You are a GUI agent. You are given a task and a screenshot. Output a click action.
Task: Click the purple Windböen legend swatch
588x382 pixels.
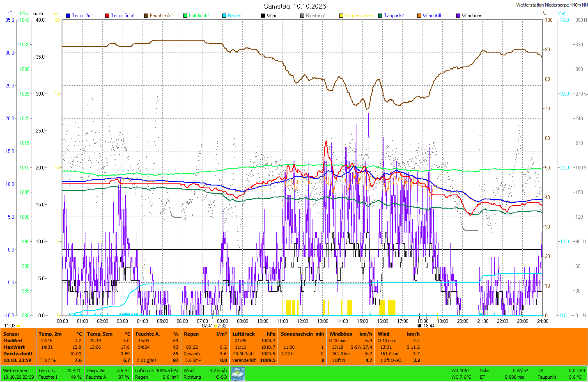click(458, 16)
